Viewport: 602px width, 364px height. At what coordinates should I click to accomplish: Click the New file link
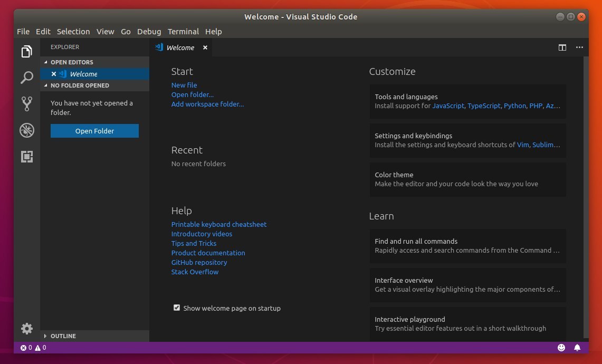184,85
